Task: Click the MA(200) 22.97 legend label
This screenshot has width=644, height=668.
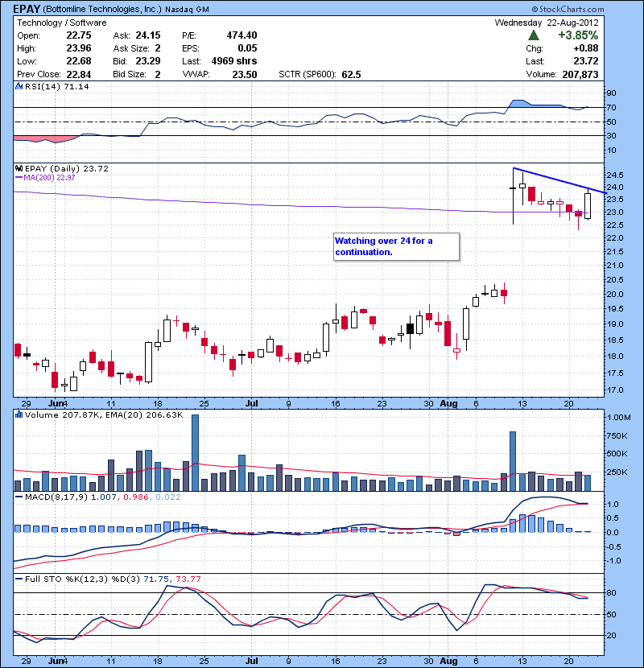Action: tap(49, 178)
